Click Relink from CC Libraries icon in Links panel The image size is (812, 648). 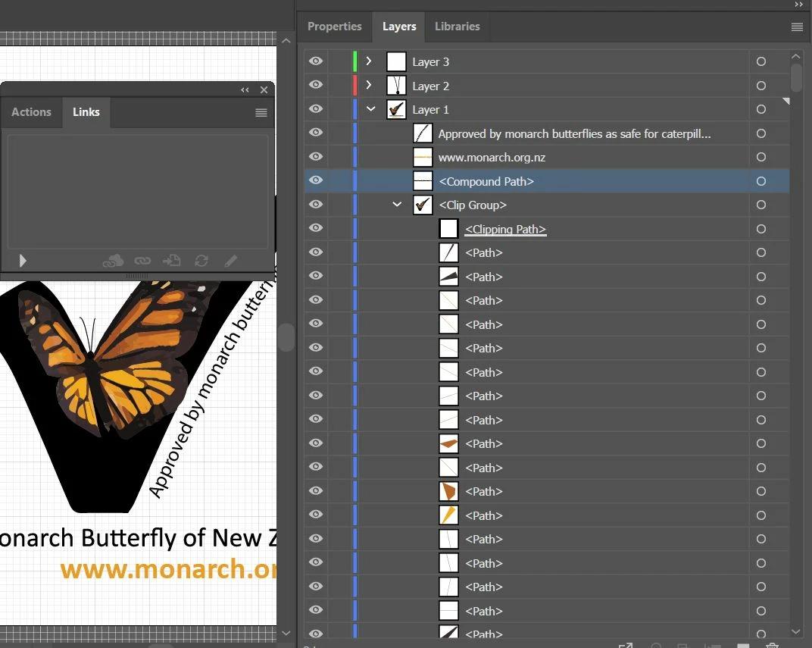pos(113,261)
